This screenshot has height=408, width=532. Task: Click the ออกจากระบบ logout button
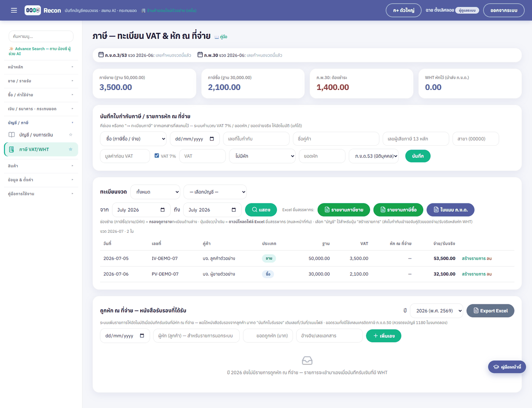click(504, 10)
